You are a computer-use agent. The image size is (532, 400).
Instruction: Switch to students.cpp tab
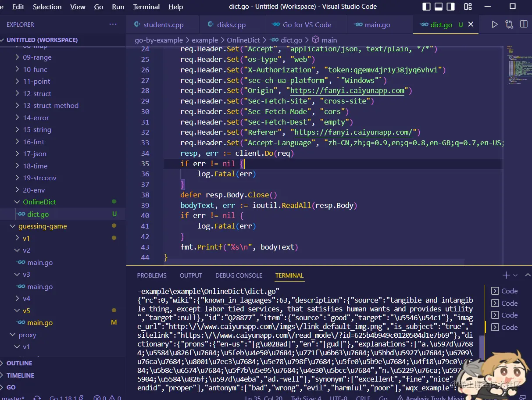click(163, 25)
